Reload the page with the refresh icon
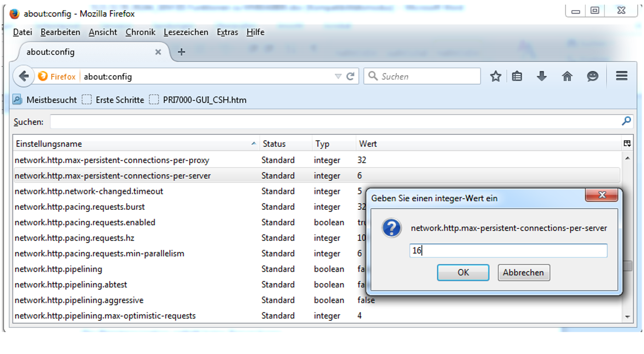Viewport: 644px width, 354px height. tap(350, 76)
